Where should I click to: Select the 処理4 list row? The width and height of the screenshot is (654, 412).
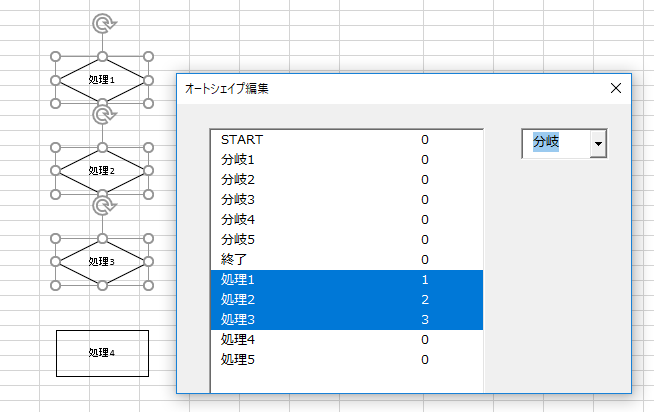point(347,340)
